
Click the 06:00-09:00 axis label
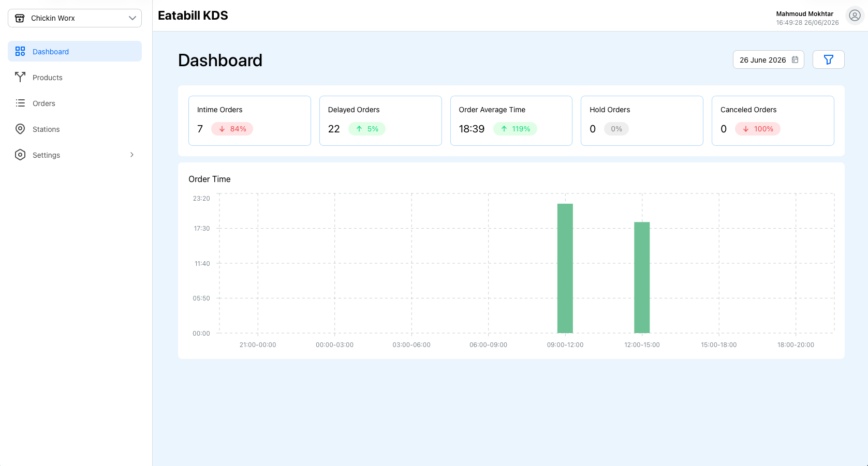(x=488, y=344)
